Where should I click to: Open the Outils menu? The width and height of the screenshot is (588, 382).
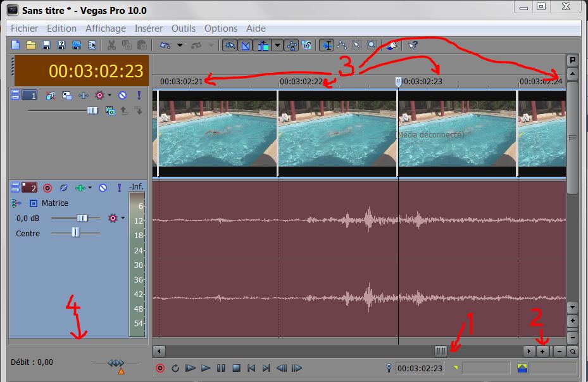pyautogui.click(x=184, y=29)
